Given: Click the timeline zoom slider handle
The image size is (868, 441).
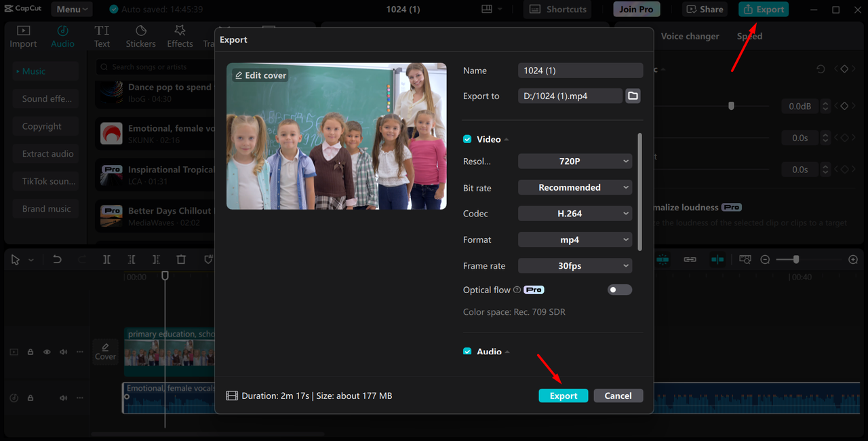Looking at the screenshot, I should tap(796, 259).
